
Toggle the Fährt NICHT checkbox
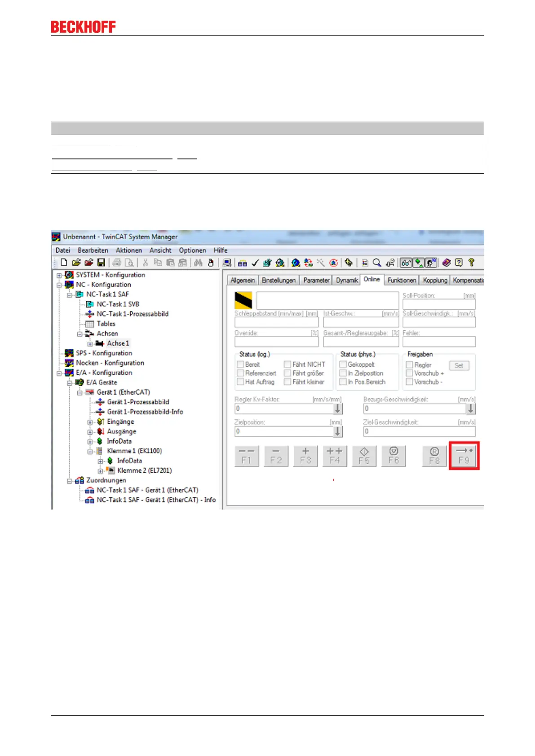[287, 365]
